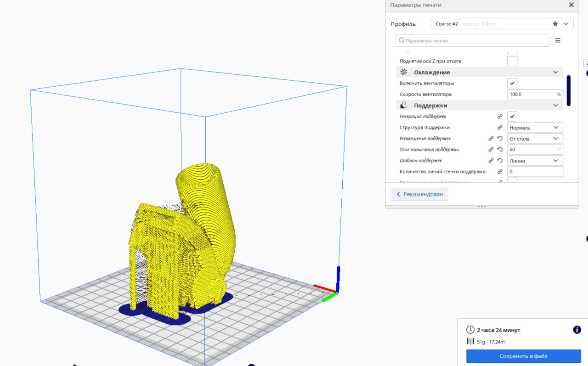Screen dimensions: 588x366
Task: Open Структура поддержки dropdown Нормаль
Action: (535, 127)
